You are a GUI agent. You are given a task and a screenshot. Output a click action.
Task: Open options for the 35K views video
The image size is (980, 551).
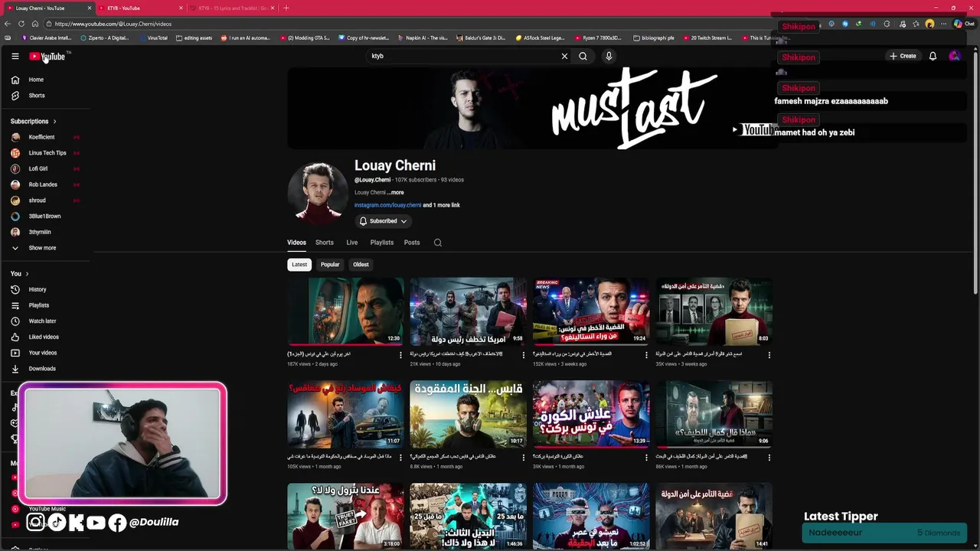[769, 355]
